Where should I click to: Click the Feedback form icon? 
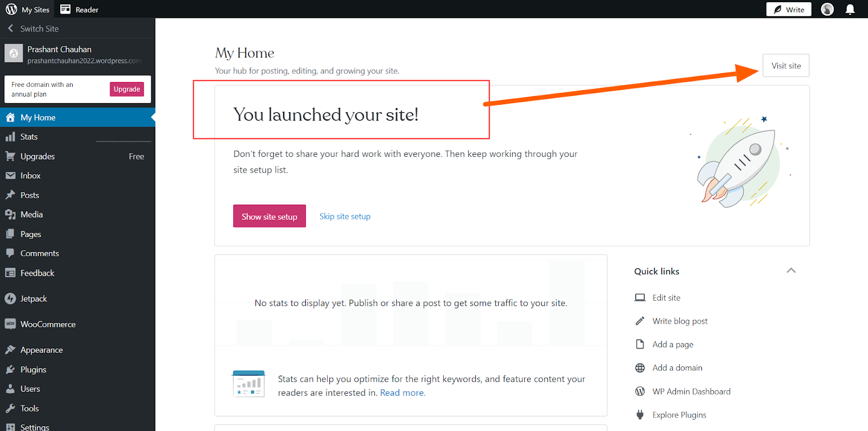click(x=10, y=273)
